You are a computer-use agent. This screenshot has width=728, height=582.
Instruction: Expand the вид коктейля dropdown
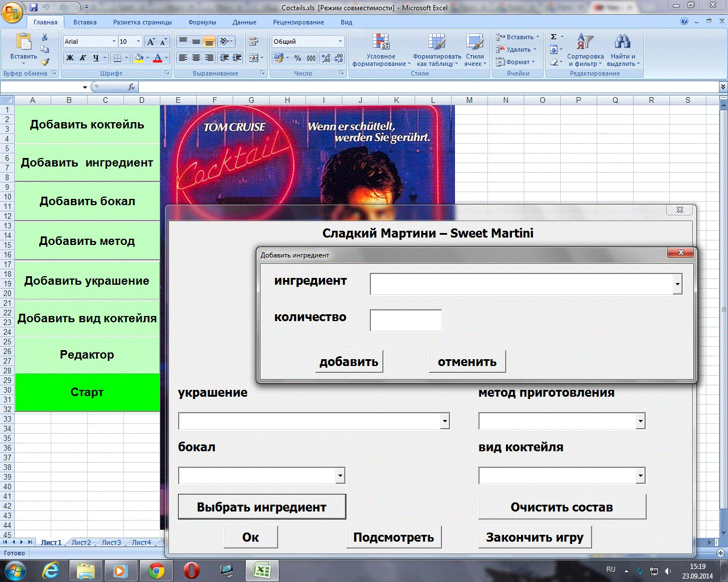tap(640, 476)
